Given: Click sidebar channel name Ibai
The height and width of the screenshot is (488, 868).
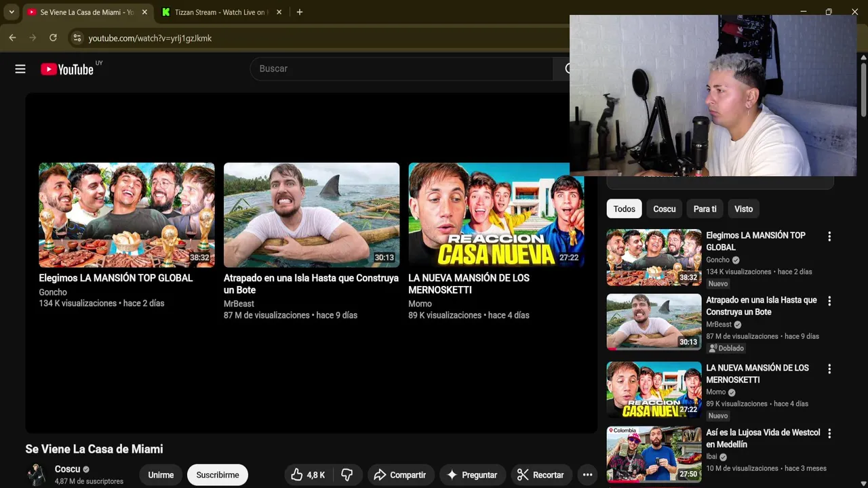Looking at the screenshot, I should (x=711, y=456).
